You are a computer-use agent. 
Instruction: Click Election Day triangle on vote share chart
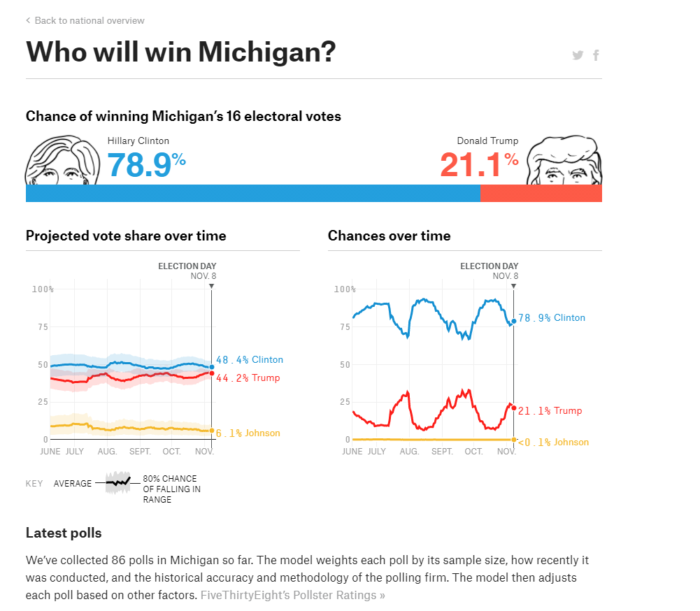pos(212,286)
